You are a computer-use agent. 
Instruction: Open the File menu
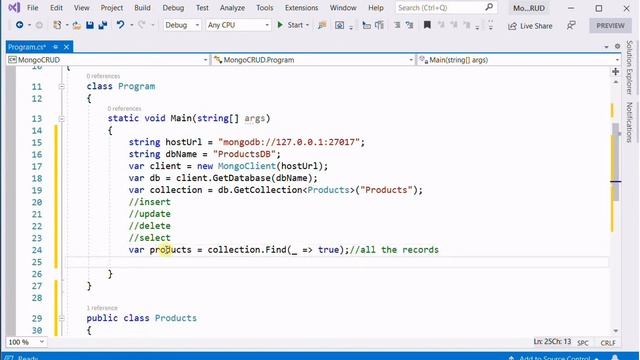(x=32, y=8)
